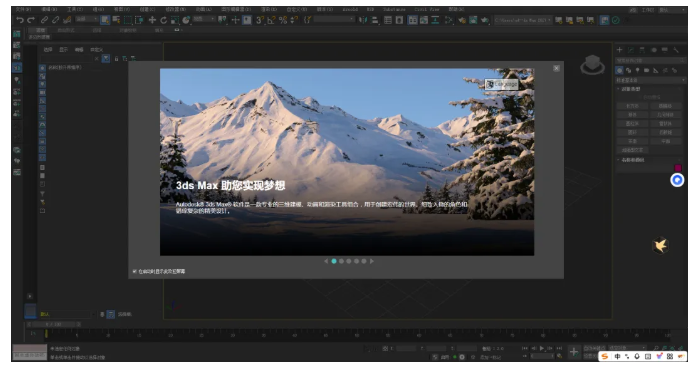Click the Play Animation button
Screen dimensions: 696x376
pos(542,348)
